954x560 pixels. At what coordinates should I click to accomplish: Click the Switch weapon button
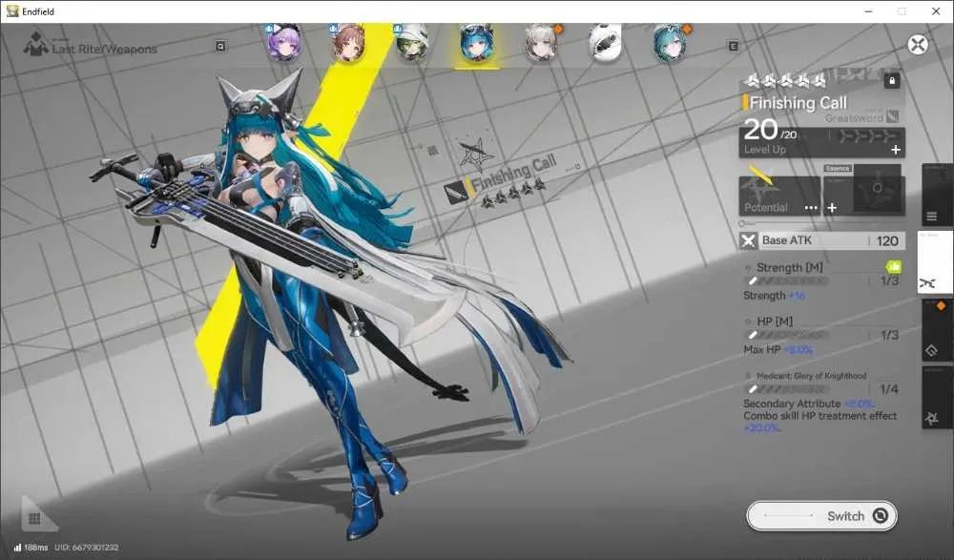coord(822,516)
